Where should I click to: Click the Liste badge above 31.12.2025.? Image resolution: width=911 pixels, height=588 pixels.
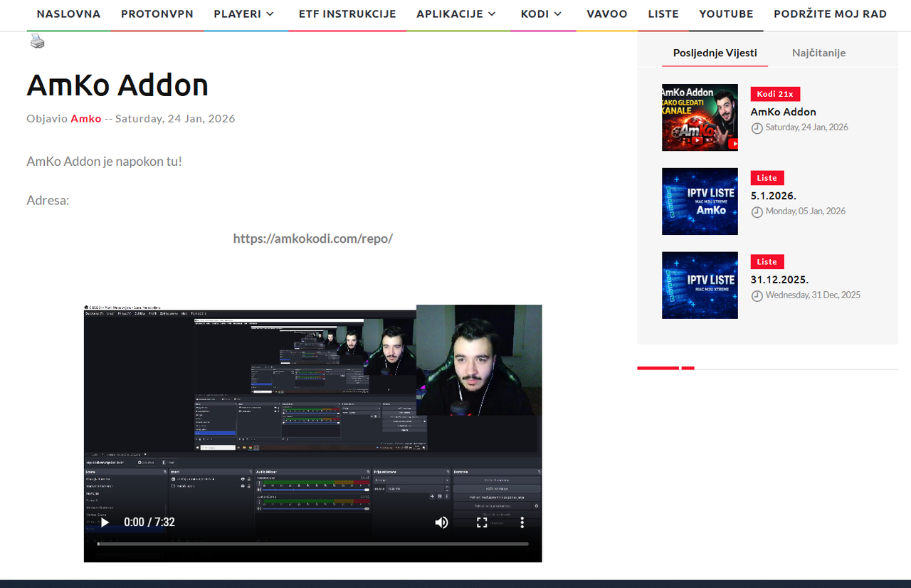pos(767,262)
